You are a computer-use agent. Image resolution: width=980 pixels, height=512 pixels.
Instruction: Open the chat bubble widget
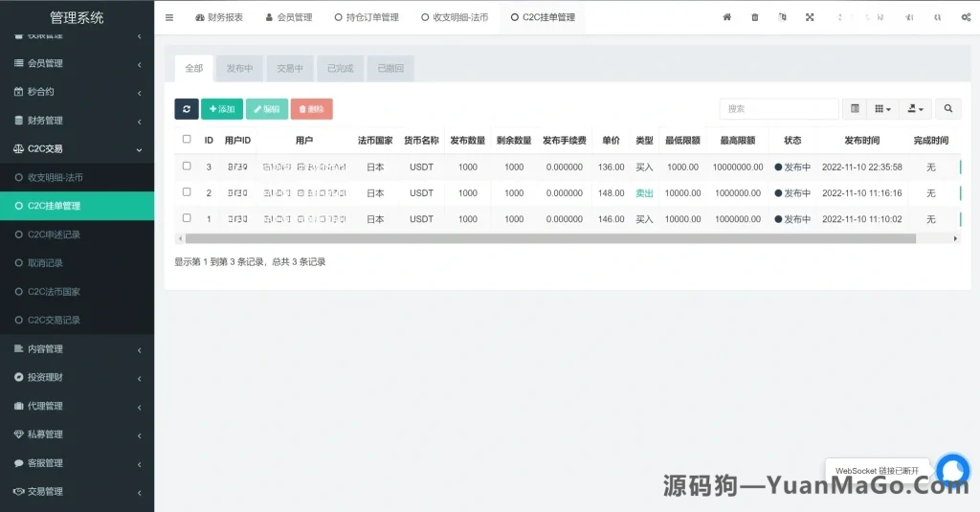pyautogui.click(x=952, y=469)
